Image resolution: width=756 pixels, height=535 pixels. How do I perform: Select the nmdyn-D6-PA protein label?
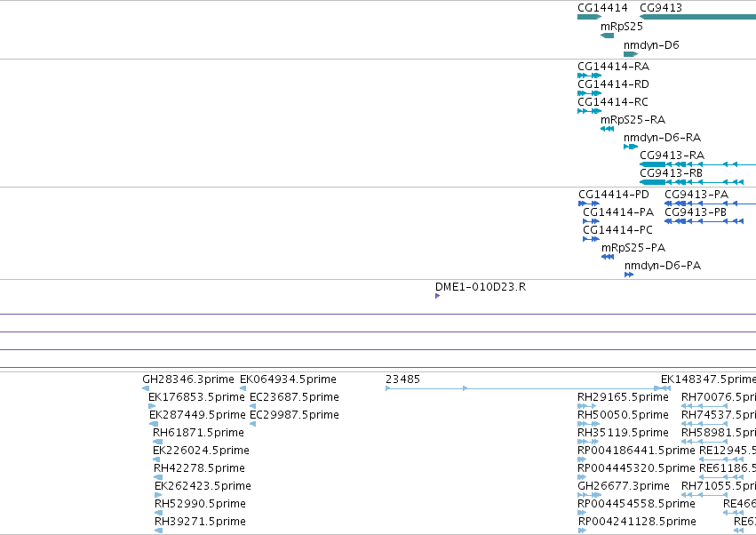click(663, 266)
